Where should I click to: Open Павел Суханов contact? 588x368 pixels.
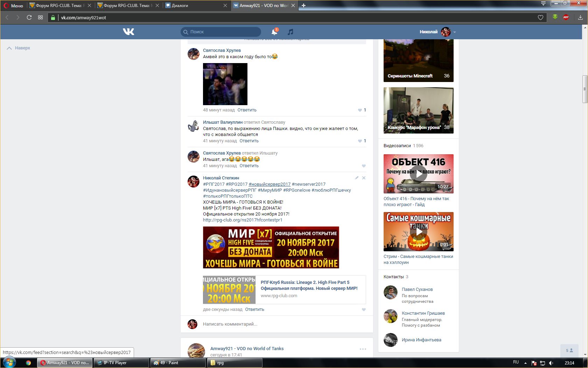pos(417,289)
